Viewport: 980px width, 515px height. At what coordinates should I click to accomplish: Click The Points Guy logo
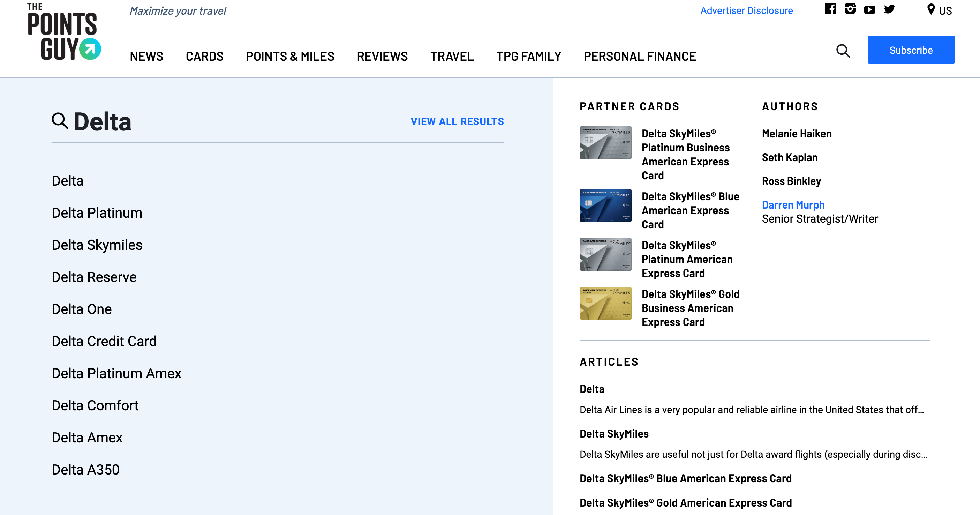tap(64, 32)
